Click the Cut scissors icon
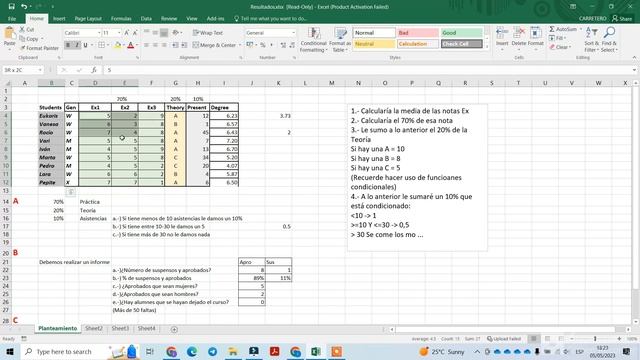This screenshot has height=360, width=640. 22,29
